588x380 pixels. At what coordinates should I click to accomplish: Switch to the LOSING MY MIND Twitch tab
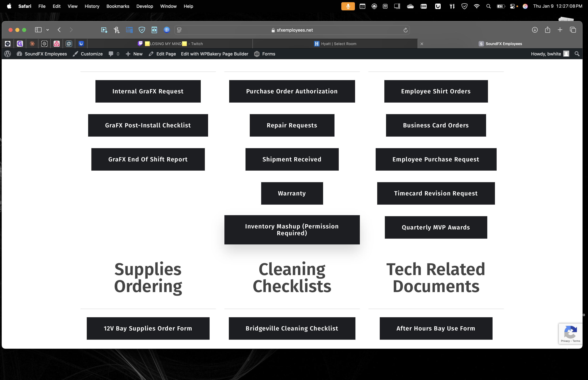[170, 44]
